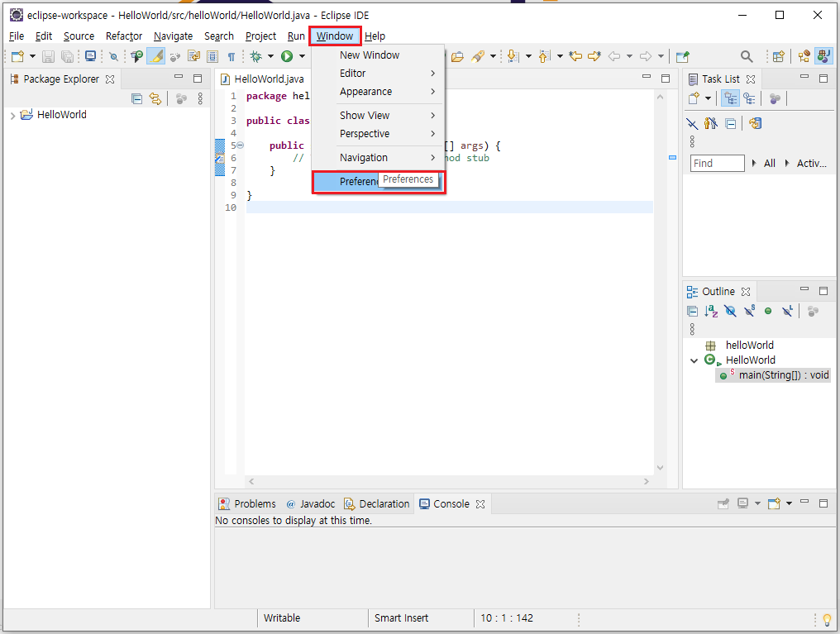Click the New wizard icon in toolbar

pyautogui.click(x=17, y=56)
